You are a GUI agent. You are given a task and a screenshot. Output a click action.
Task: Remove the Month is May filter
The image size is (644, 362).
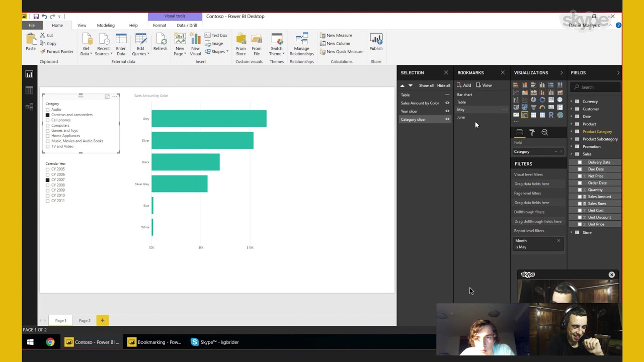558,241
